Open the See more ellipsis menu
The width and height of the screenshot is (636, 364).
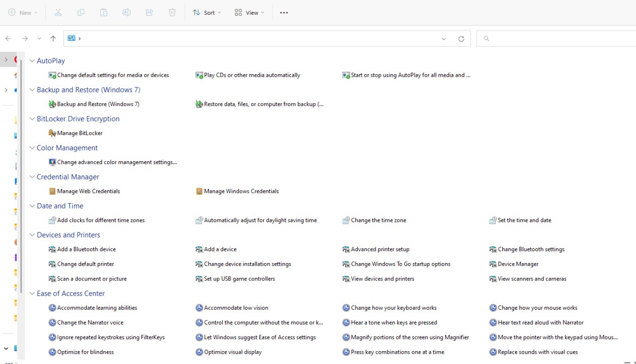pyautogui.click(x=284, y=12)
